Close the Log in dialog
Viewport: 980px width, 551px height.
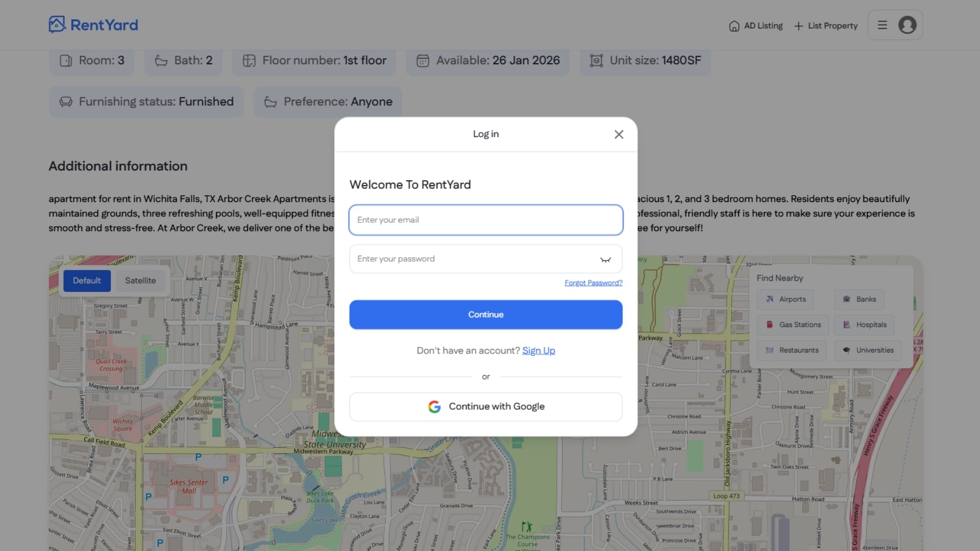619,134
